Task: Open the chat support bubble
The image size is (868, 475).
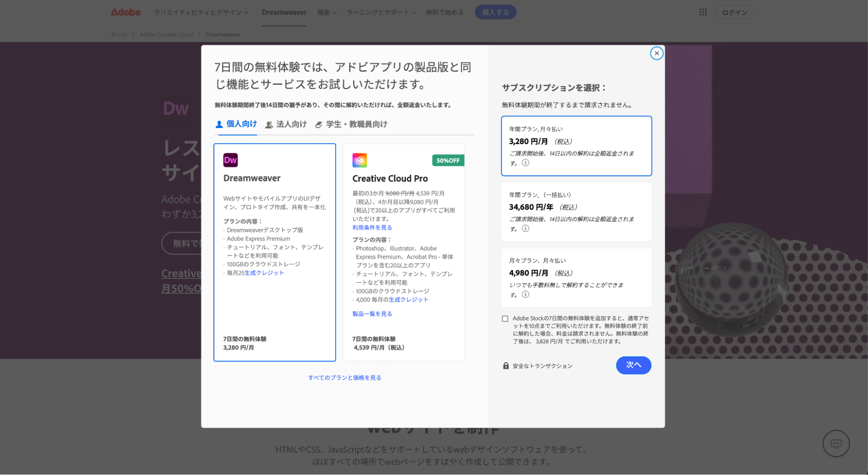Action: click(x=836, y=443)
